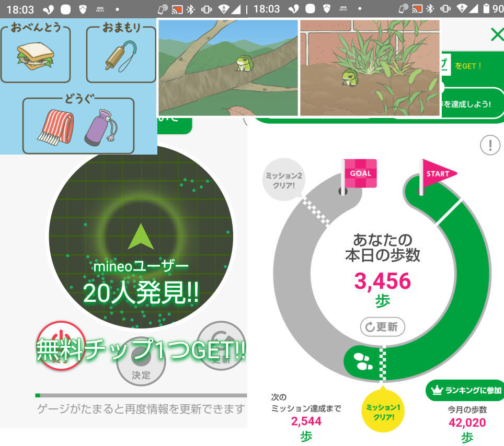Screen dimensions: 504x446
Task: Close the step panel with green X
Action: pos(497,35)
